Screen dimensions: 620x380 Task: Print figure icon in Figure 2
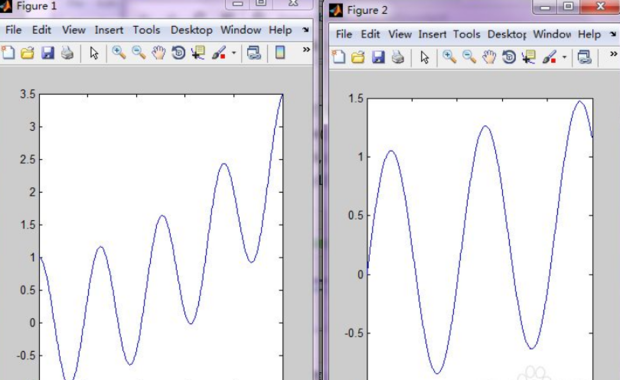point(398,57)
